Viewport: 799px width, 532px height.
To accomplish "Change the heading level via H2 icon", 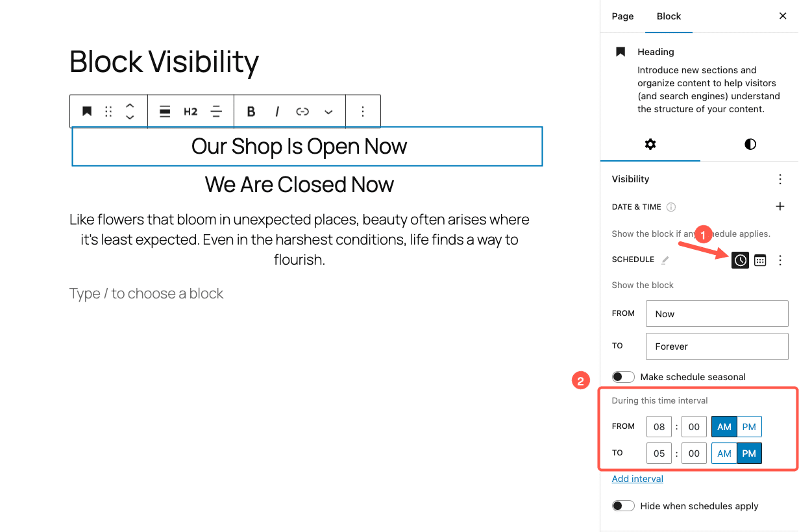I will point(190,111).
